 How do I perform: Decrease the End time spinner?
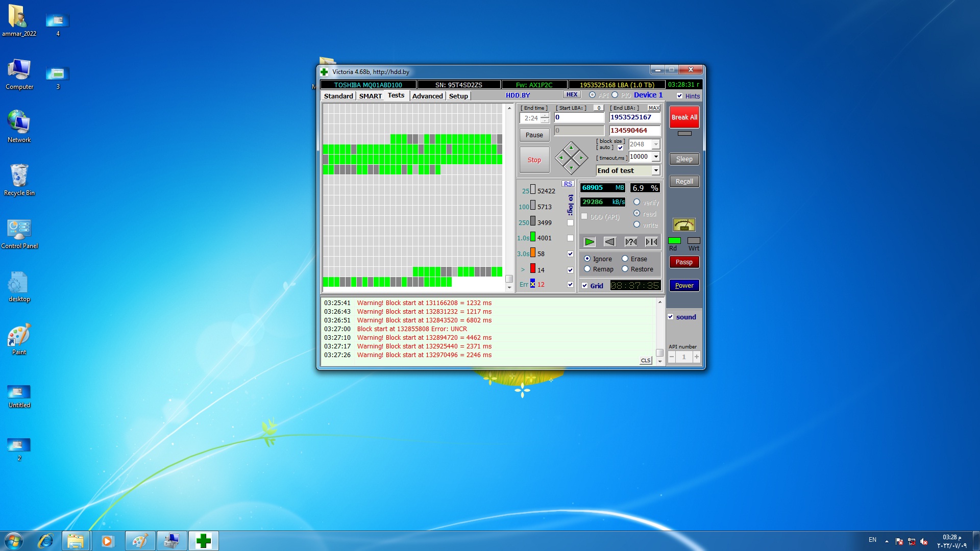(x=545, y=121)
